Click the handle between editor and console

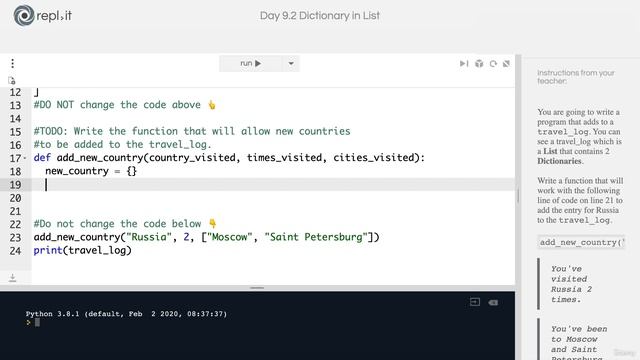point(257,288)
